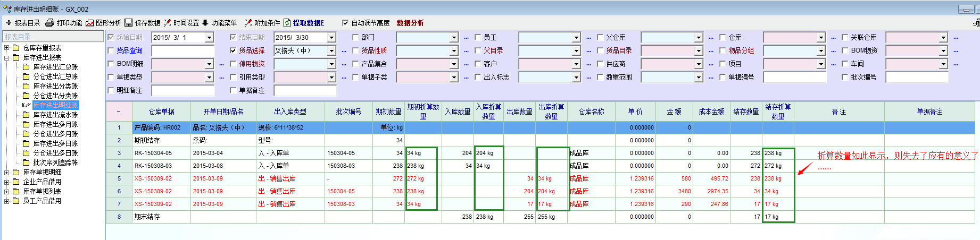This screenshot has width=980, height=240.
Task: Click the 数据分析 button
Action: coord(410,23)
